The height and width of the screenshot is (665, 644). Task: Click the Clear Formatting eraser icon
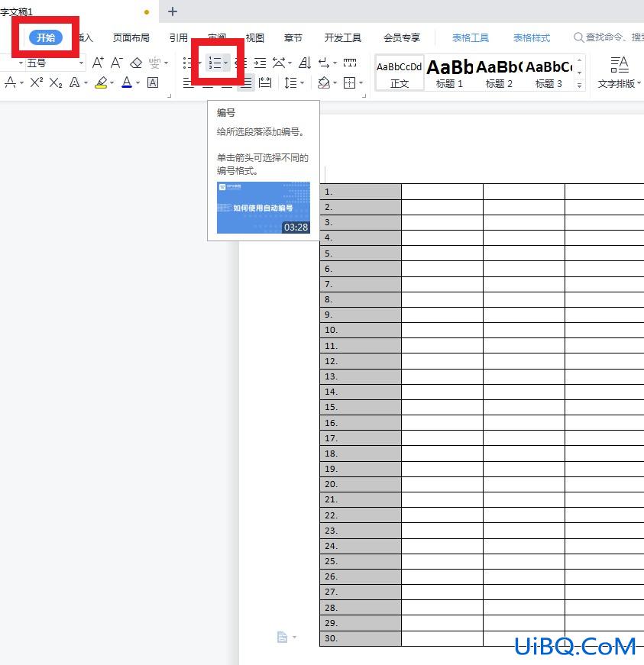click(x=136, y=63)
